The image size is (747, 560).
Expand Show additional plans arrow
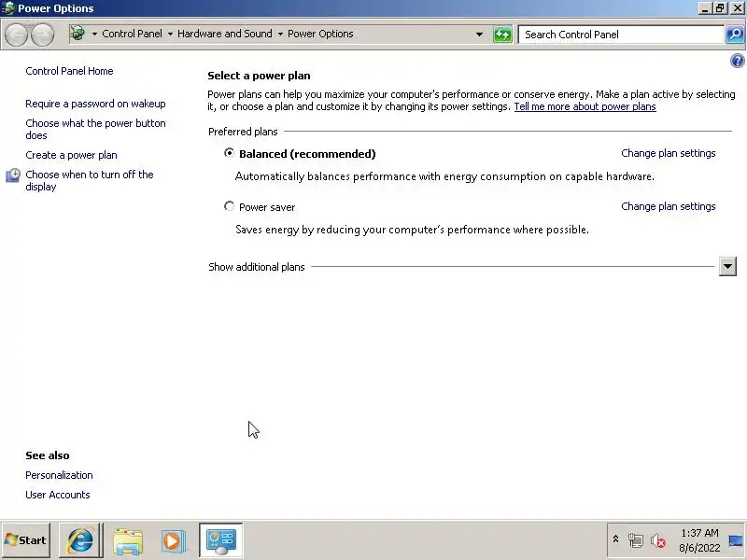click(x=727, y=266)
